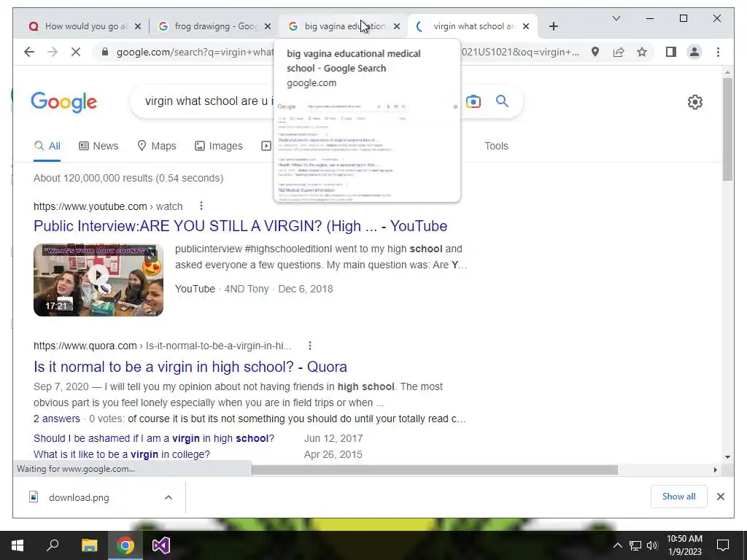Click the scroll right arrow
This screenshot has width=747, height=560.
pos(715,470)
